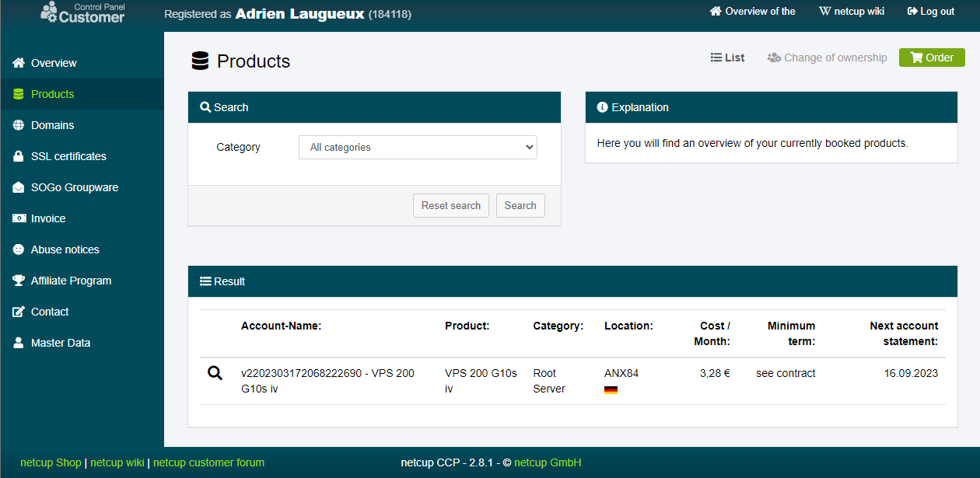Click the Adrien Laugueux registered name
The image size is (980, 478).
tap(299, 13)
